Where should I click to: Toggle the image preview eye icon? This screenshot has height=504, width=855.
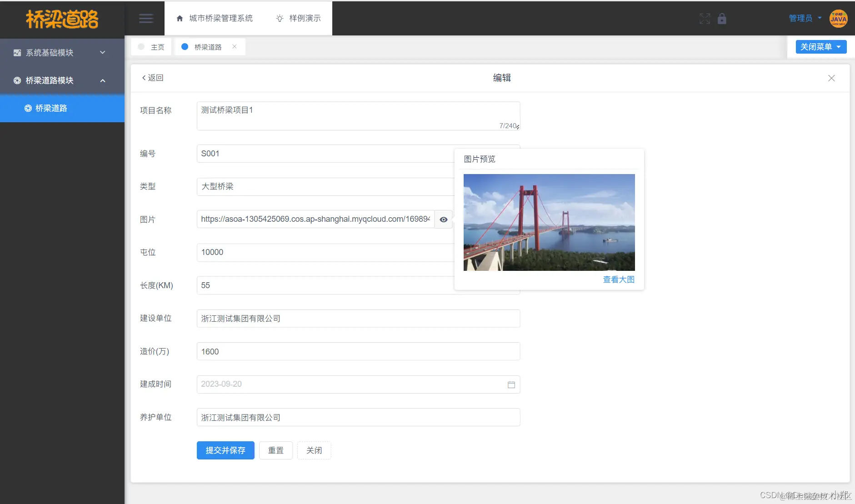[443, 220]
